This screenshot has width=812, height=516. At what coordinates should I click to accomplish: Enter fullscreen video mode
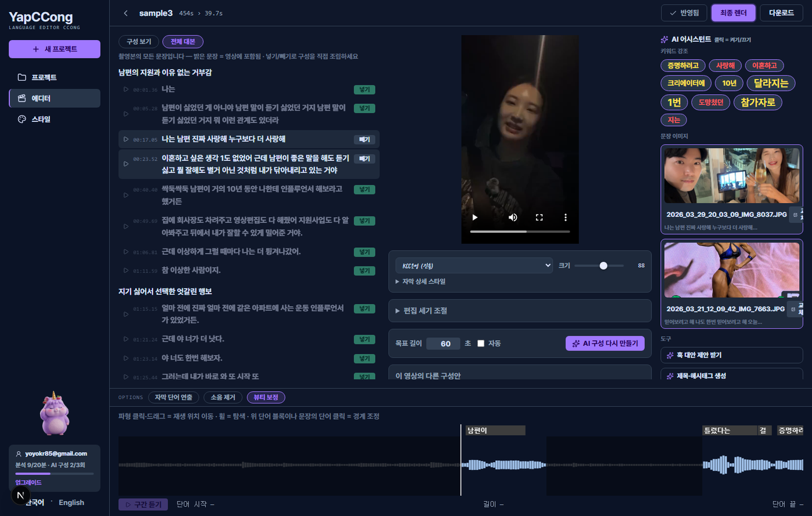coord(539,217)
